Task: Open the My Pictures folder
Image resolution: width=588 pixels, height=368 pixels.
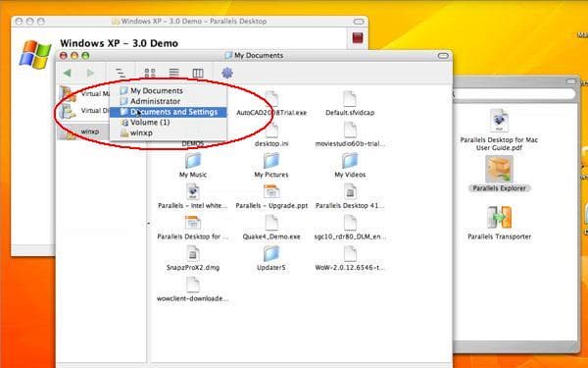Action: [x=271, y=161]
